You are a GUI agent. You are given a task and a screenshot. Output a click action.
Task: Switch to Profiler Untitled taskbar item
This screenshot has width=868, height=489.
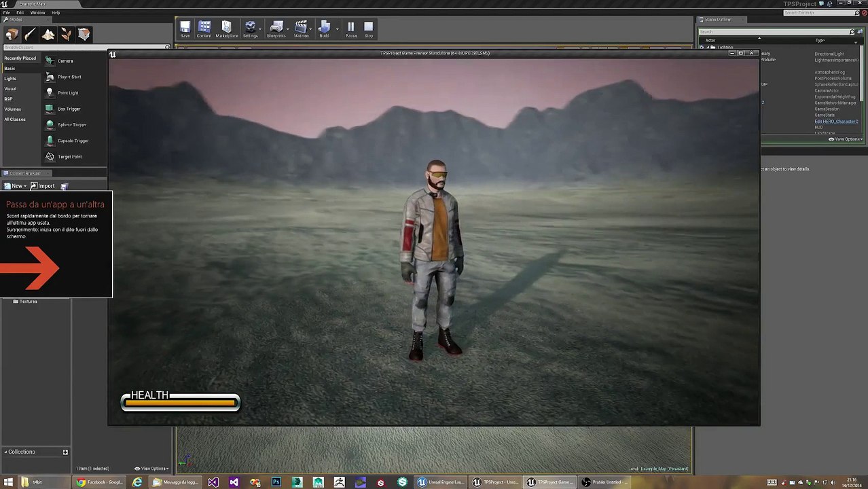pos(604,482)
